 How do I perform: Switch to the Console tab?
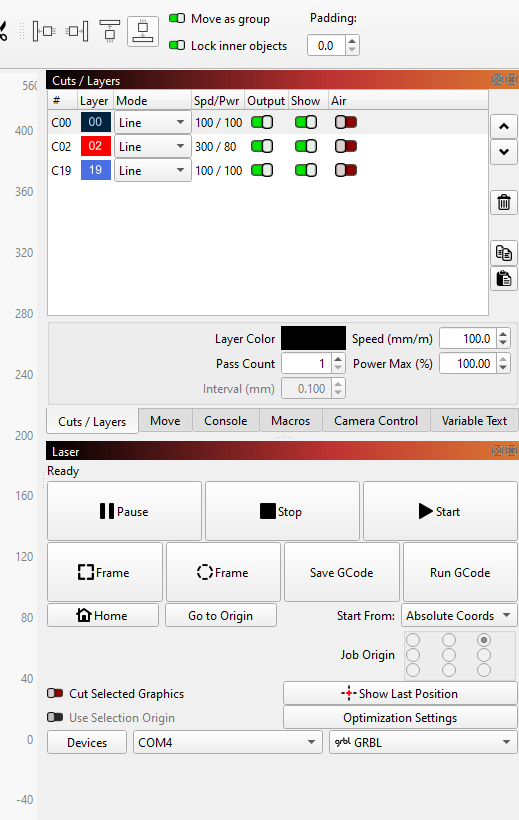point(225,421)
